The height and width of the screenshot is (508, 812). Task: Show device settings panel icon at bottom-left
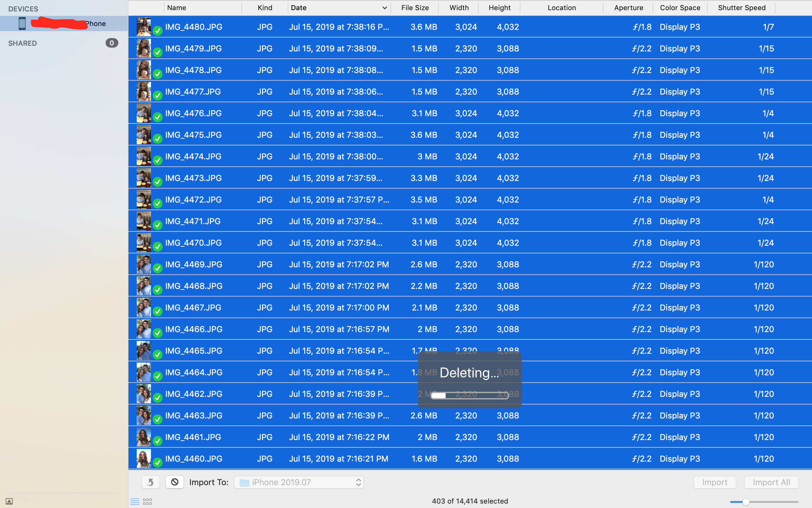[x=10, y=501]
